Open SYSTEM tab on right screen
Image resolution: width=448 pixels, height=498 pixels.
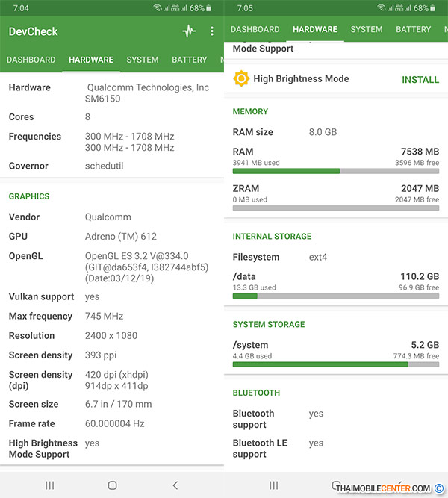(x=367, y=29)
